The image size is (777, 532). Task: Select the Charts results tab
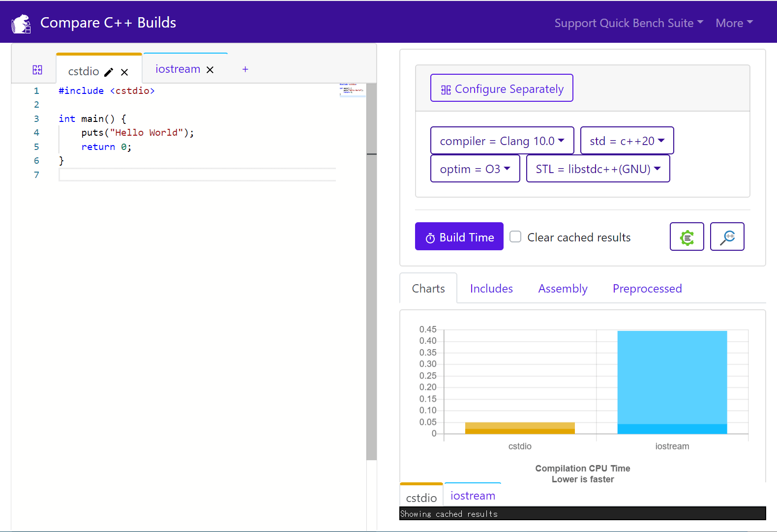[428, 288]
